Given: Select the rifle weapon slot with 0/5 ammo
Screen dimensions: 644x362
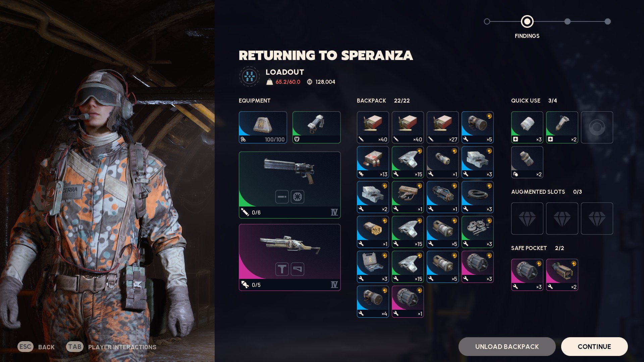Looking at the screenshot, I should point(289,257).
